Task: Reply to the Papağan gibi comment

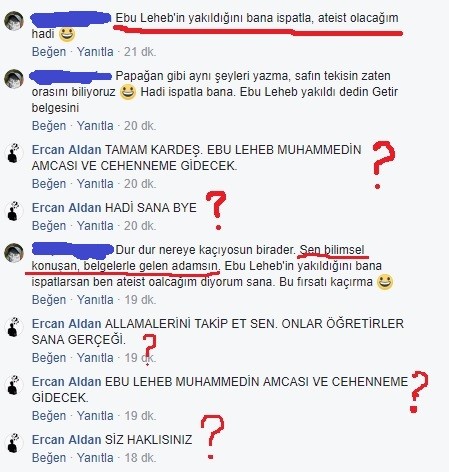Action: tap(95, 126)
